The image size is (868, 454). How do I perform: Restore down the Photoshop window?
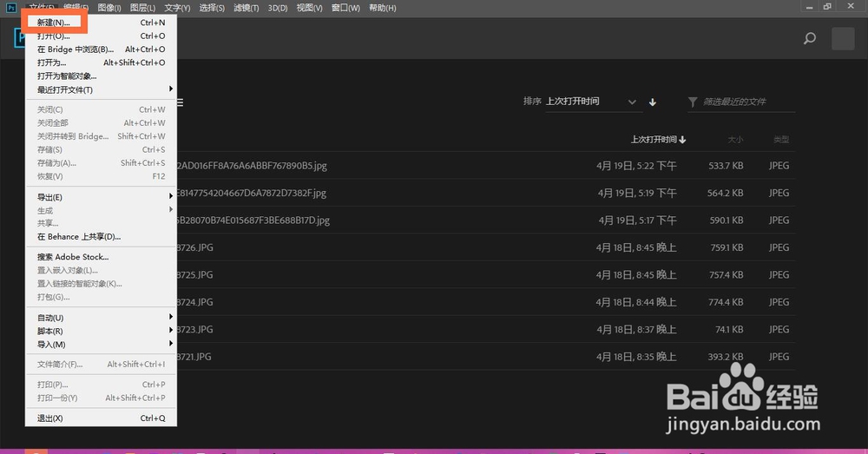tap(827, 7)
